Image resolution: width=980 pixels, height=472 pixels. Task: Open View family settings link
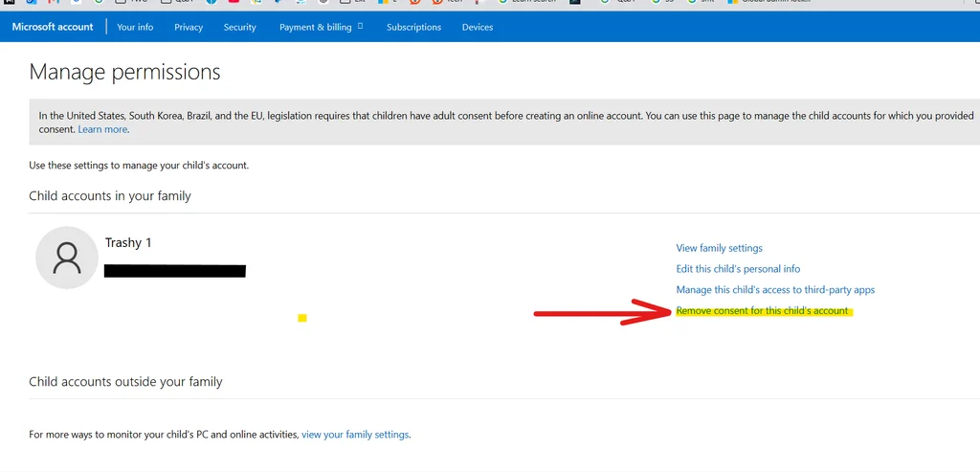pyautogui.click(x=720, y=248)
